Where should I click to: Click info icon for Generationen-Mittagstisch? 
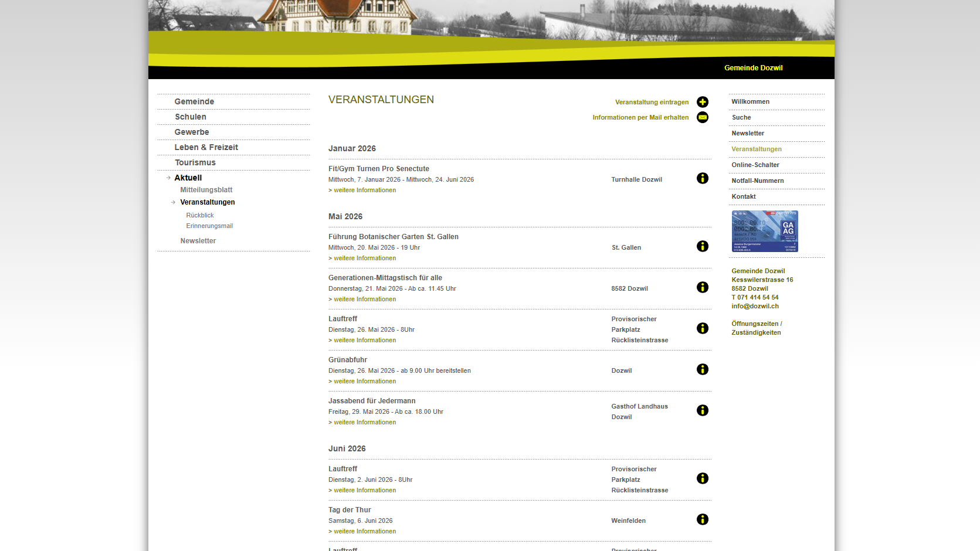coord(702,287)
